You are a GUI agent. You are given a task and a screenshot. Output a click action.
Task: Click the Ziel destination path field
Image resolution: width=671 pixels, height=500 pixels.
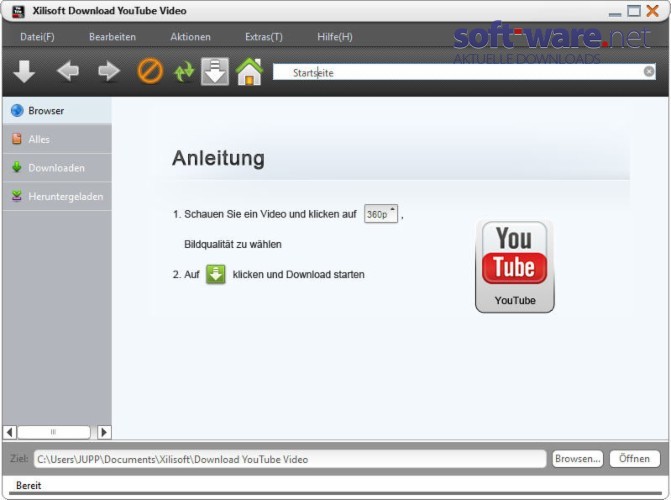[x=290, y=459]
